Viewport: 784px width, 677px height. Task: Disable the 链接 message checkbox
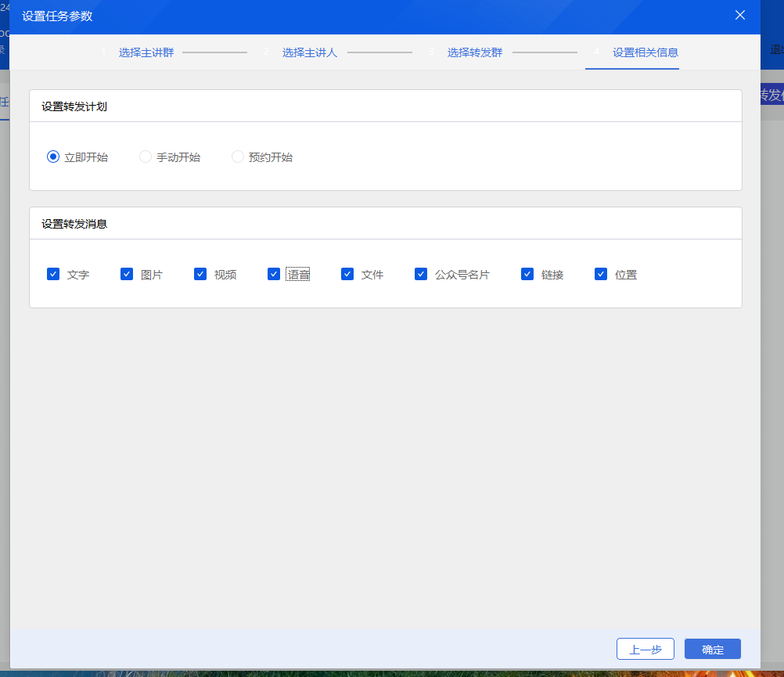[x=527, y=274]
